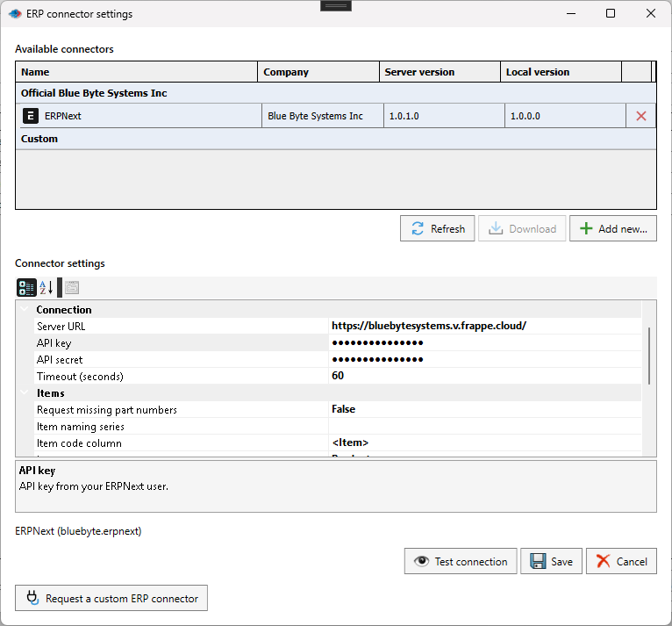The image size is (672, 626).
Task: Click the server version 1.0.1.0 cell
Action: (444, 116)
